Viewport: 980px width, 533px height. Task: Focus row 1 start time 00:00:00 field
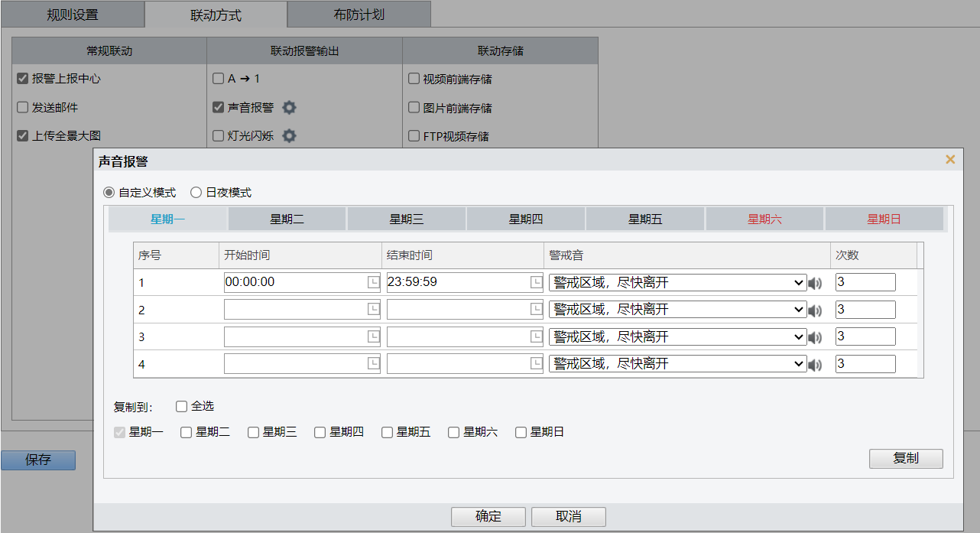pyautogui.click(x=302, y=282)
